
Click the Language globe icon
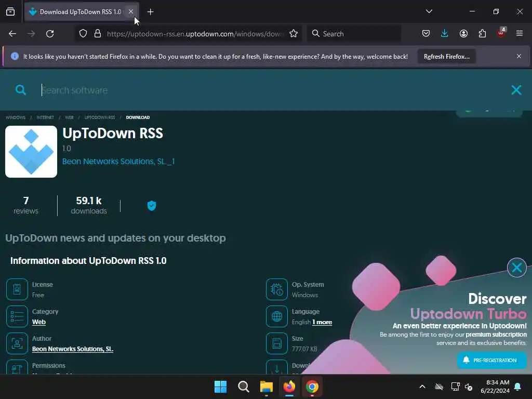click(277, 316)
